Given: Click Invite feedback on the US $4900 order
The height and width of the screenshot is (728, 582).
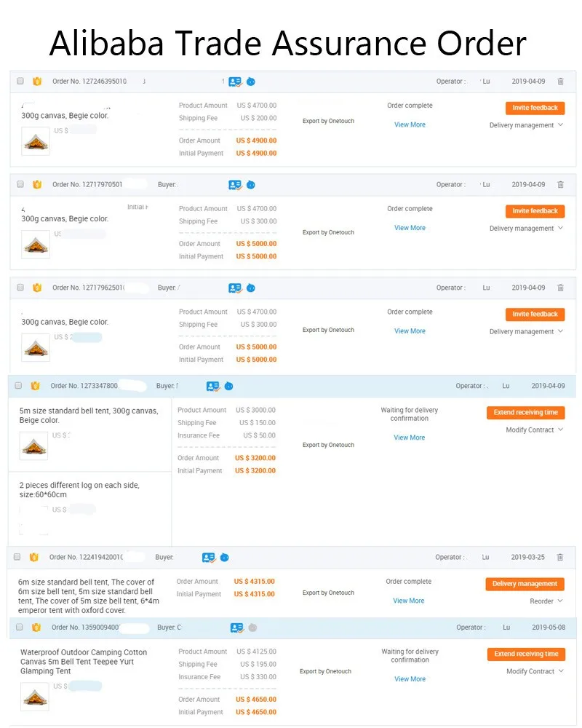Looking at the screenshot, I should pyautogui.click(x=535, y=108).
